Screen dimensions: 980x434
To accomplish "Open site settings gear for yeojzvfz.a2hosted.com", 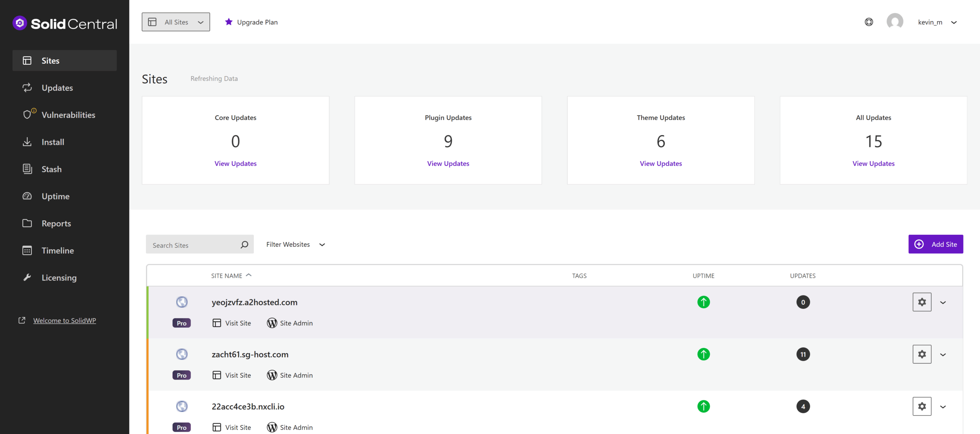I will click(x=922, y=302).
